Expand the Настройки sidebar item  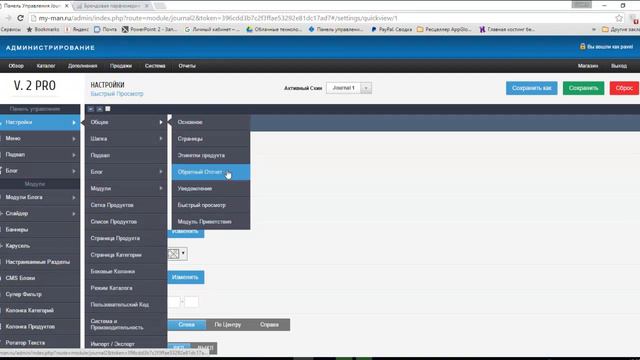click(x=40, y=122)
